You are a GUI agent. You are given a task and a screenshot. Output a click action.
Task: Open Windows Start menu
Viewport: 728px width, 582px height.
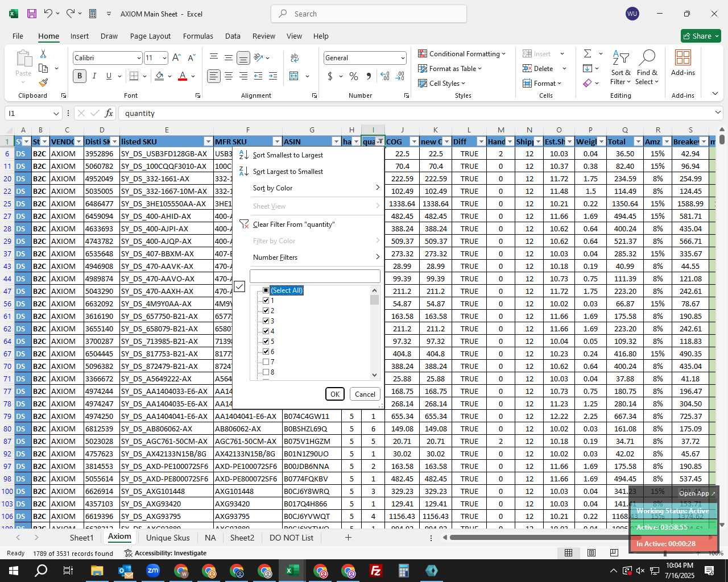click(x=13, y=571)
